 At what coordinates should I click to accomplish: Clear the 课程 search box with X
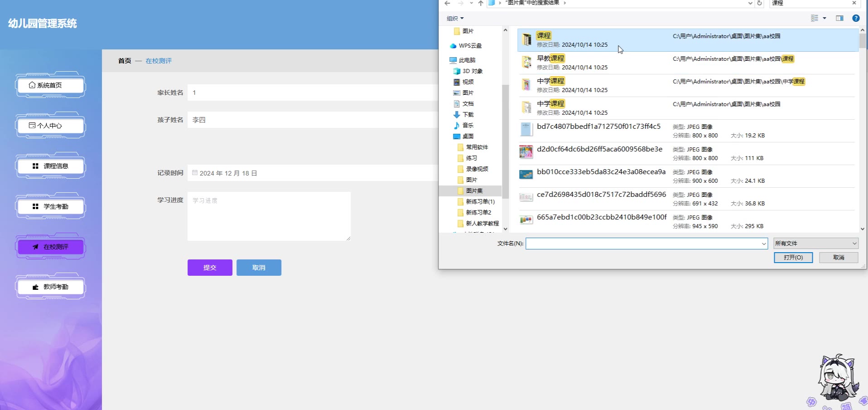(x=854, y=3)
